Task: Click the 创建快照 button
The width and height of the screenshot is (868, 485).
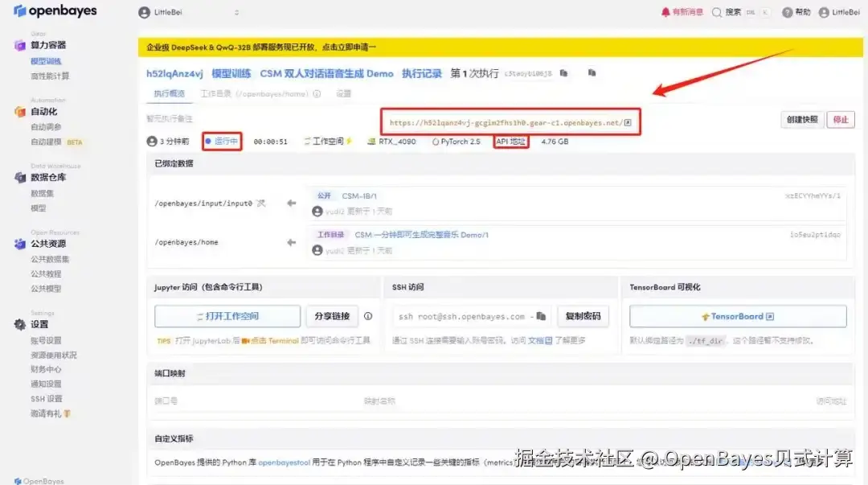Action: click(x=802, y=120)
